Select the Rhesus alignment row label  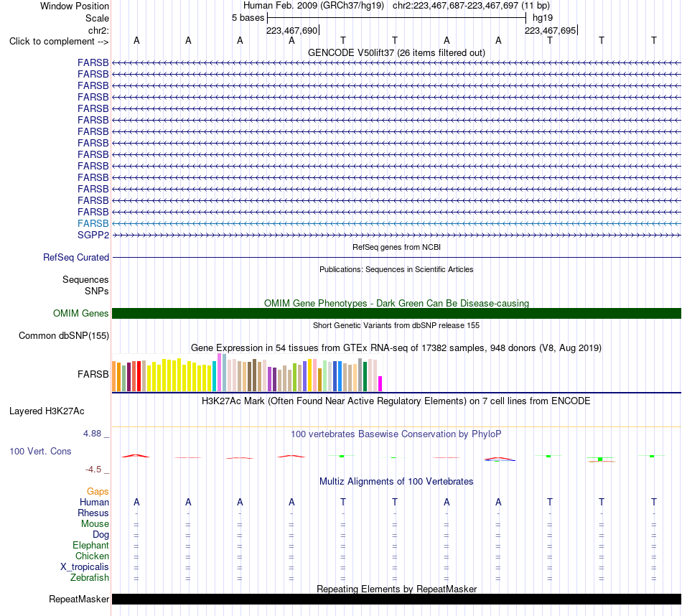click(x=93, y=513)
